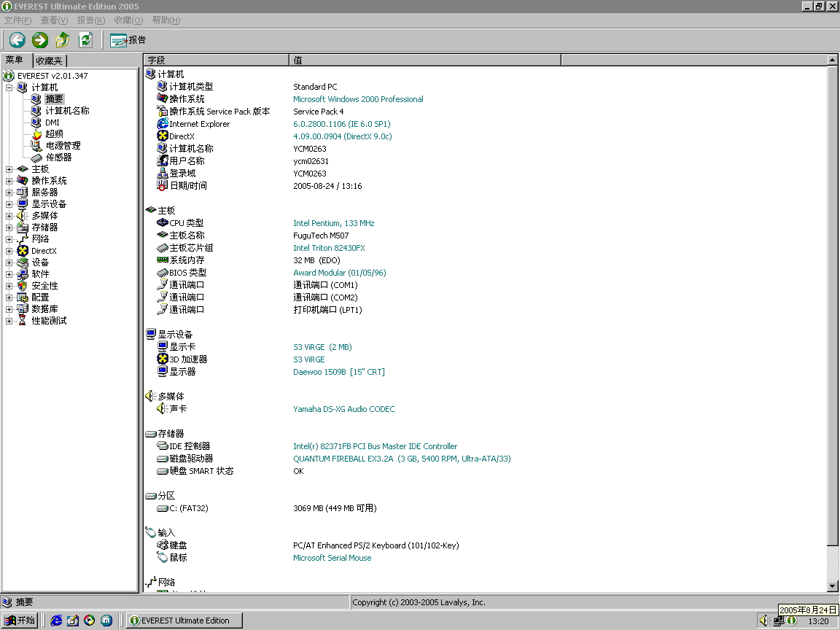This screenshot has width=840, height=630.
Task: Select the DMI tree item
Action: pyautogui.click(x=52, y=122)
